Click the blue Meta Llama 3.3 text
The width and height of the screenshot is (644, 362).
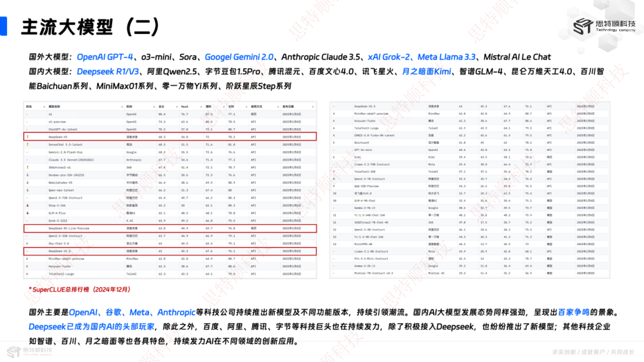point(447,57)
